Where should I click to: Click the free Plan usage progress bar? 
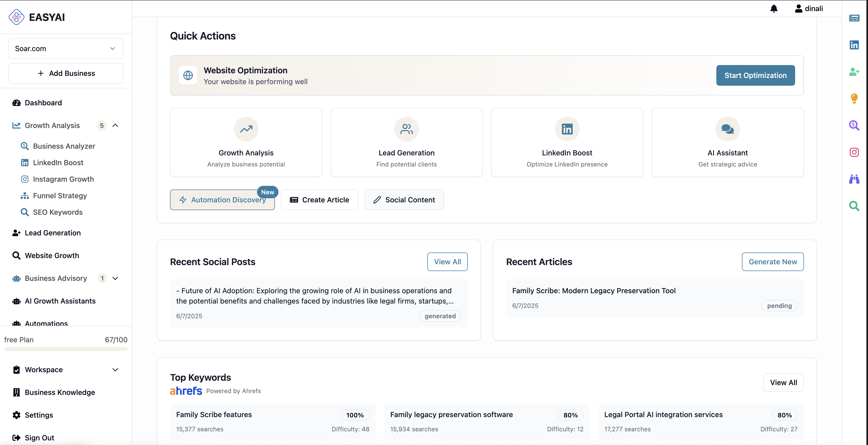[66, 349]
